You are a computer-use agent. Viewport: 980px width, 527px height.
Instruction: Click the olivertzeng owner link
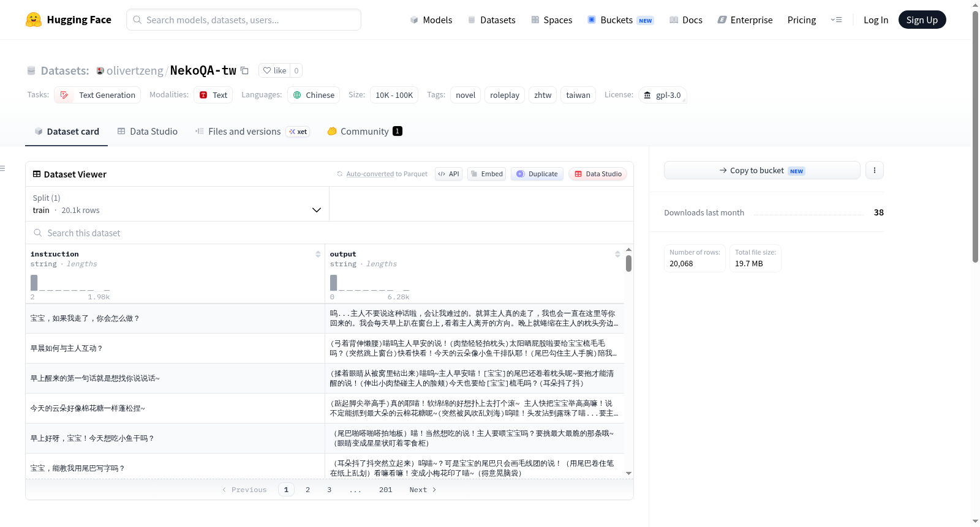coord(135,71)
